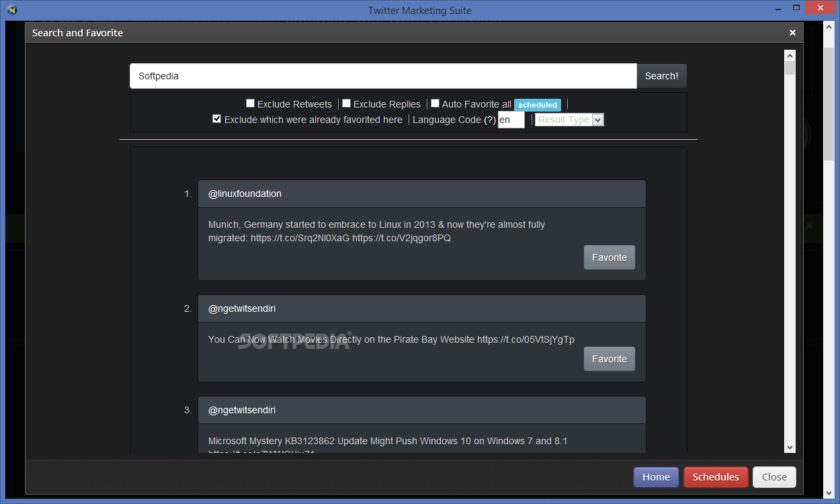Image resolution: width=840 pixels, height=504 pixels.
Task: Click the Munich, Germany tweet text
Action: (376, 231)
